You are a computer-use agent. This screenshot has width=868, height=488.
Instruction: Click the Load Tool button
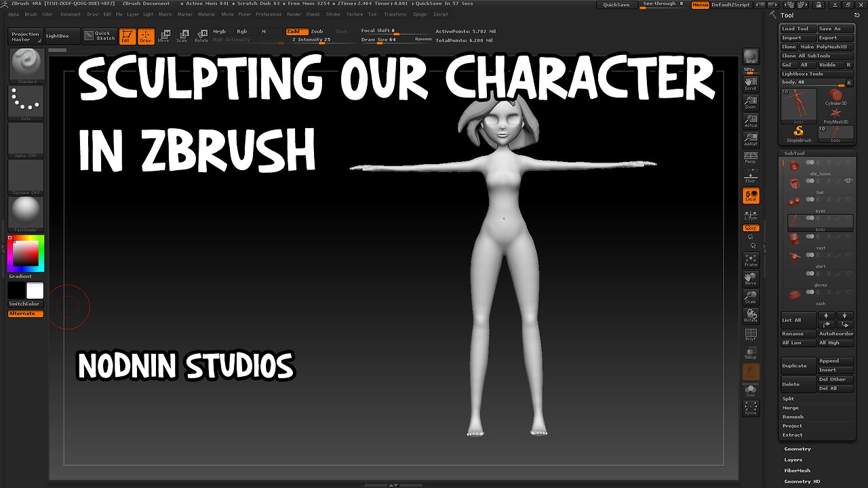[798, 29]
